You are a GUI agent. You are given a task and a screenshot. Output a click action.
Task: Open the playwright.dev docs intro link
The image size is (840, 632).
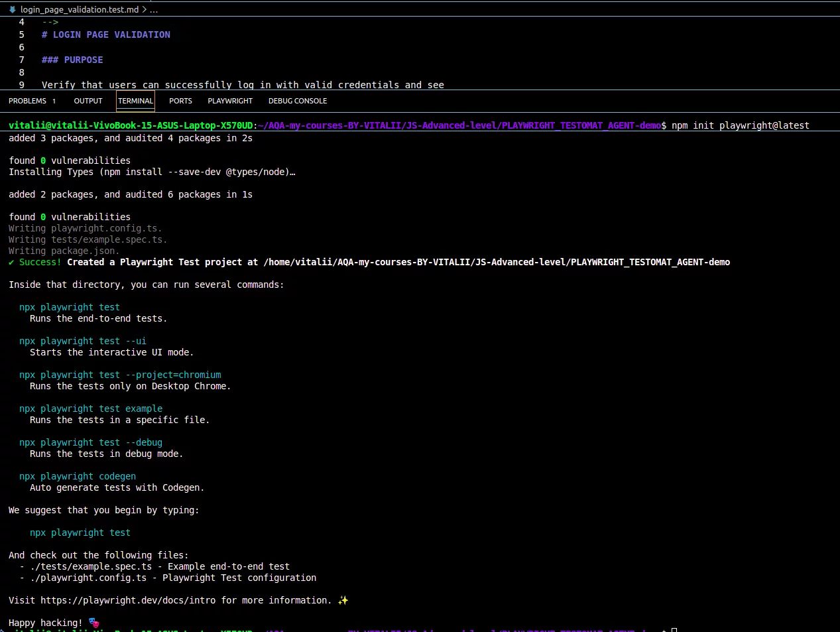(128, 600)
